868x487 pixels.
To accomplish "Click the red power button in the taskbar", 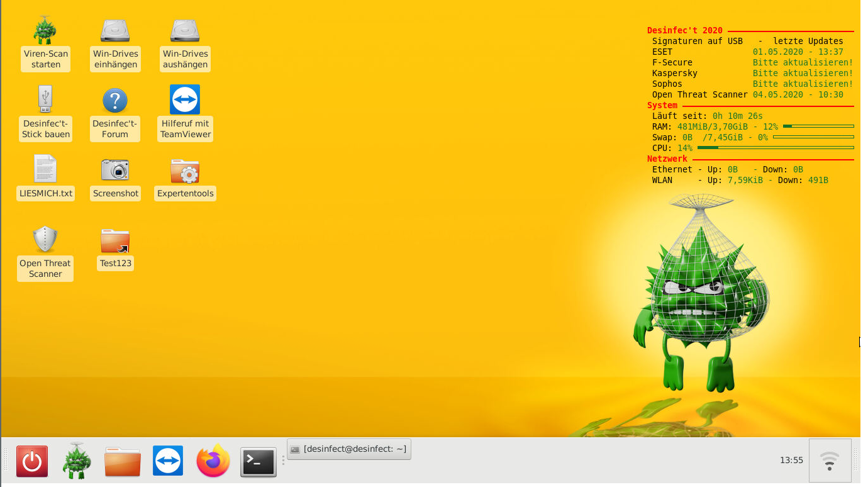I will tap(31, 462).
